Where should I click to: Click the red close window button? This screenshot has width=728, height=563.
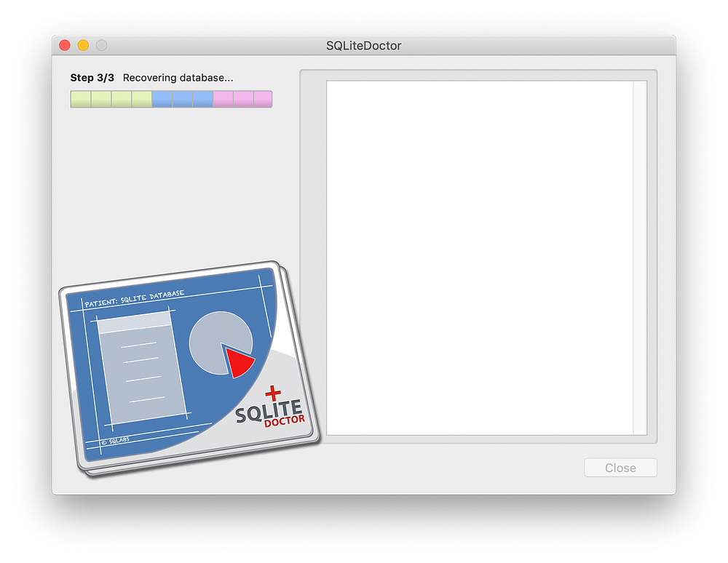[65, 45]
